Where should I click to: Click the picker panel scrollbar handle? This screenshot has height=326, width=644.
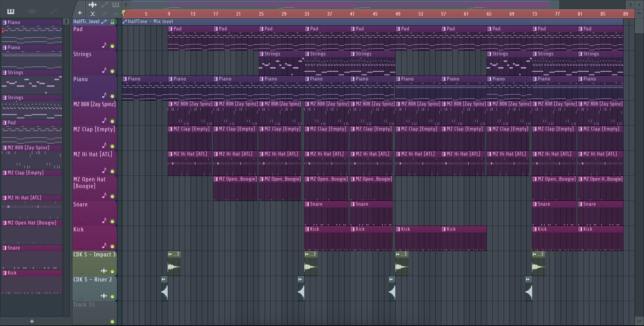(66, 21)
